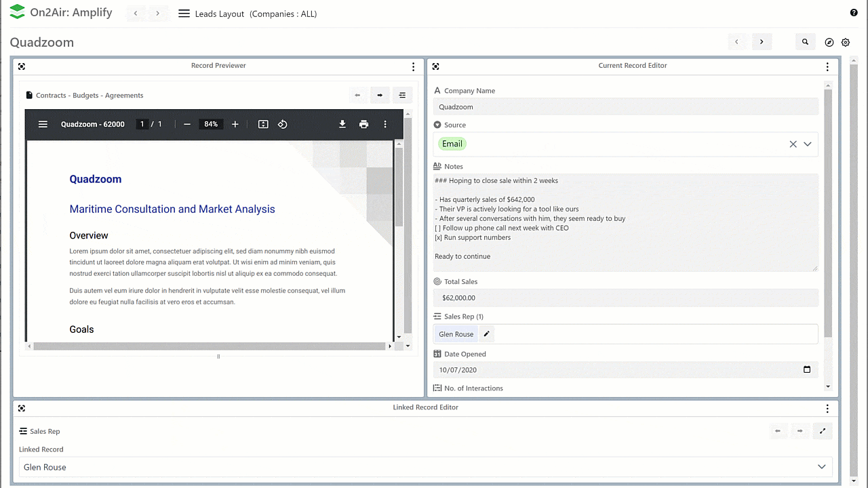Clear the Email source selection
This screenshot has height=488, width=868.
(x=793, y=144)
